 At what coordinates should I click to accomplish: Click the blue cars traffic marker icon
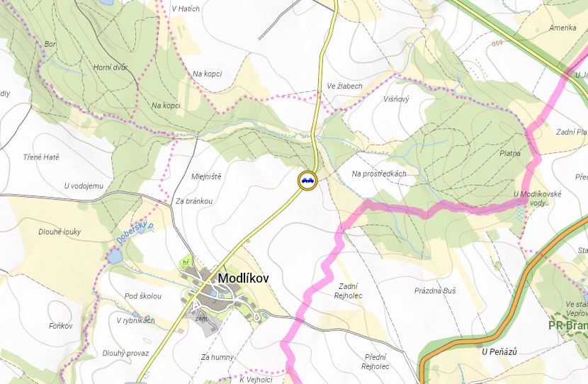point(307,181)
